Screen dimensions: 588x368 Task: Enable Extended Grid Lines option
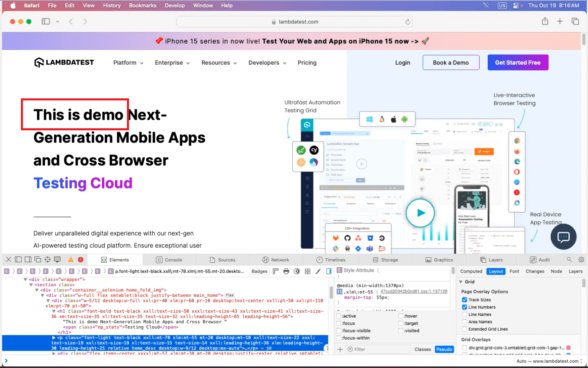(464, 329)
